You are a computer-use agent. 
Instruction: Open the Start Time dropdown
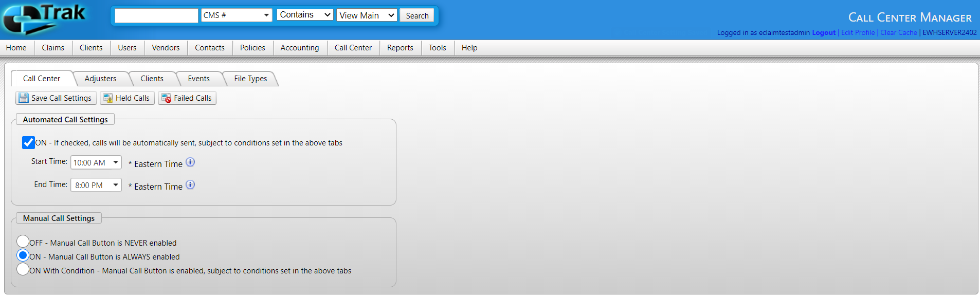click(x=96, y=162)
